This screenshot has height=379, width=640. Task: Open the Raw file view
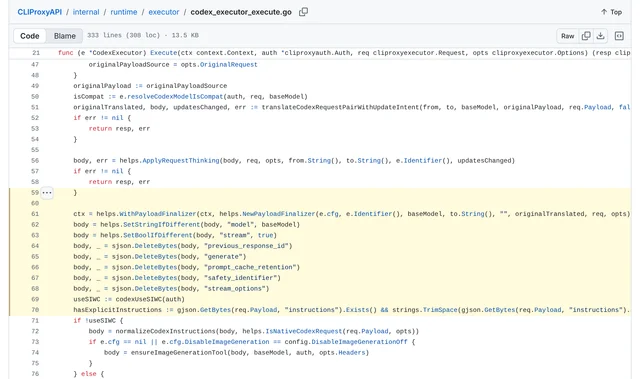567,36
